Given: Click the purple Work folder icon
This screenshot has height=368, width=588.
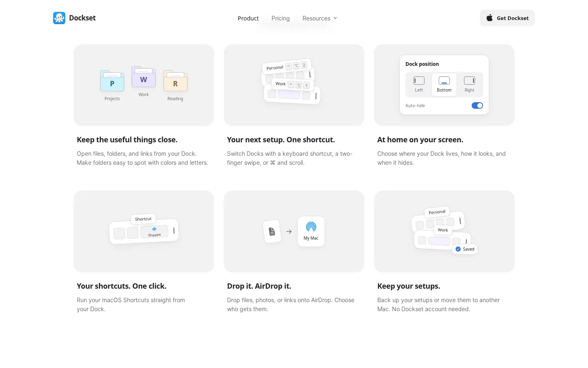Looking at the screenshot, I should 144,77.
